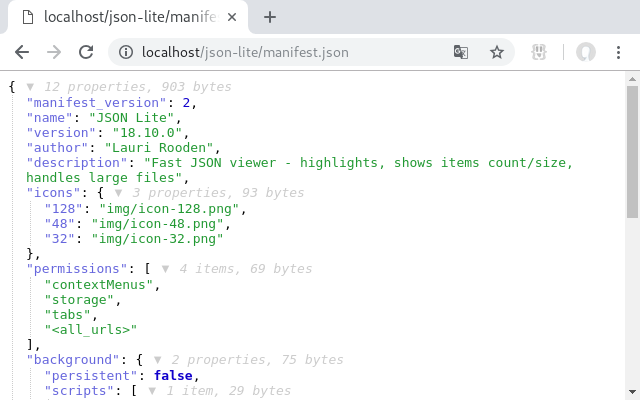Click the "persistent" key

coord(91,376)
